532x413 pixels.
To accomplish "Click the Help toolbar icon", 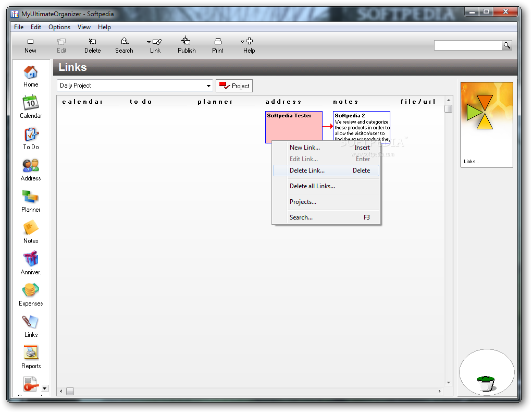I will (x=250, y=45).
